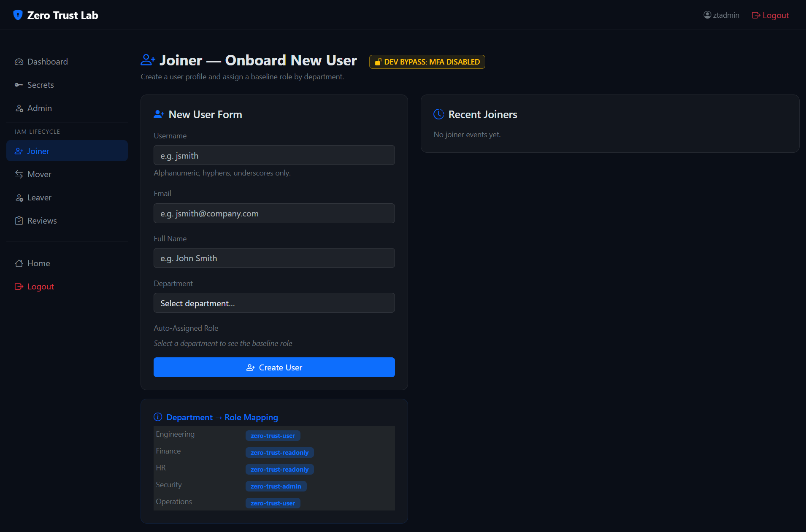This screenshot has height=532, width=806.
Task: Click the DEV BYPASS: MFA DISABLED badge
Action: point(427,62)
